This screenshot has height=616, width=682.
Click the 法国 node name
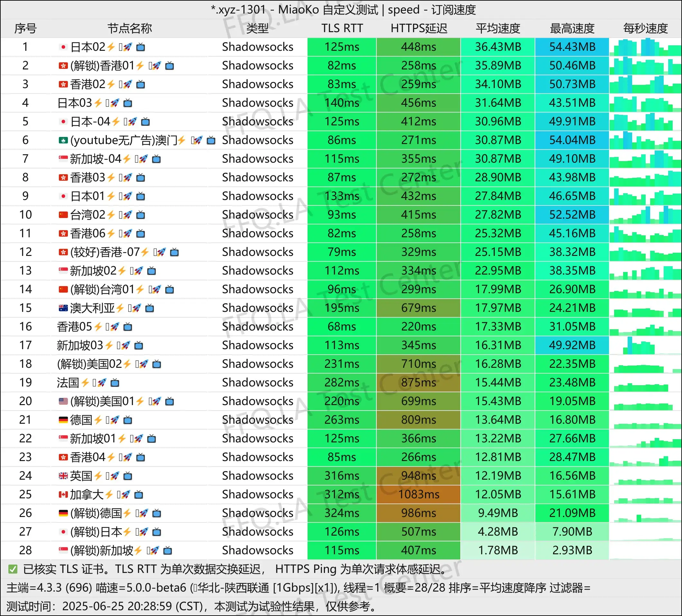tap(68, 383)
